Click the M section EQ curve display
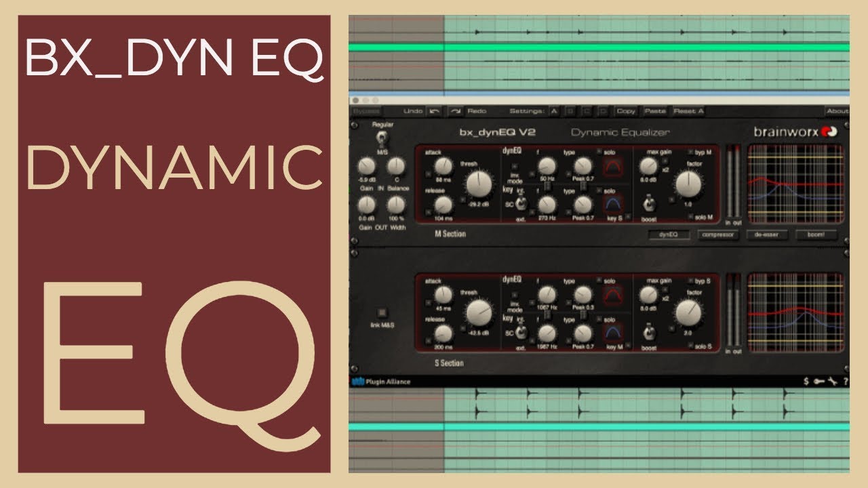The width and height of the screenshot is (868, 488). (x=795, y=183)
